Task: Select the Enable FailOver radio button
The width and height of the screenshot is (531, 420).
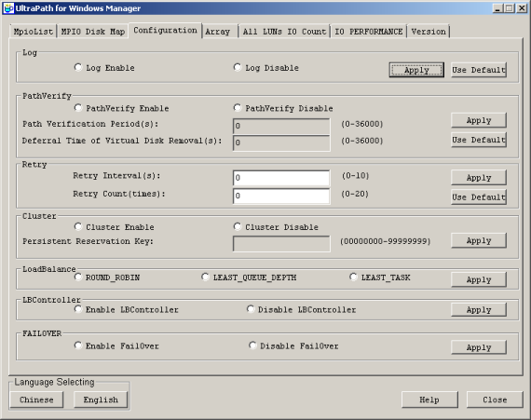Action: pos(78,345)
